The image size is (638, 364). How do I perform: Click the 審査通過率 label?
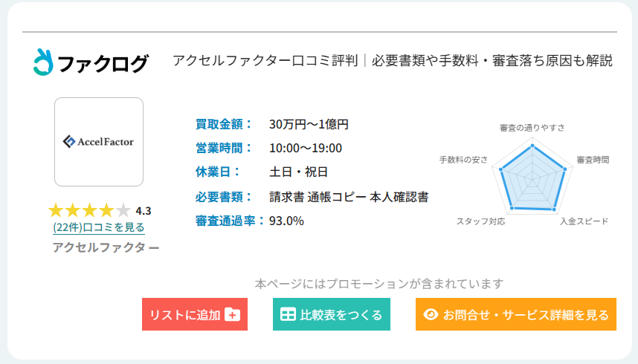coord(229,221)
